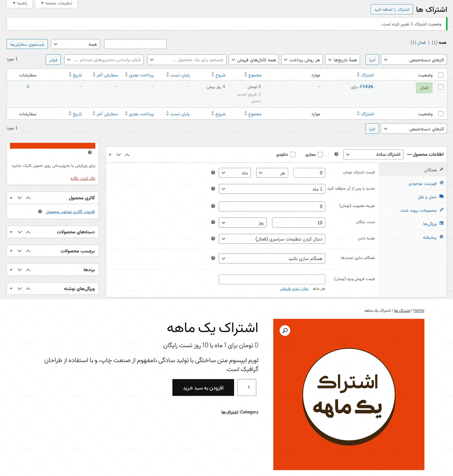The image size is (453, 476).
Task: Click the اشتراک را اضافه کنید button
Action: [x=391, y=9]
